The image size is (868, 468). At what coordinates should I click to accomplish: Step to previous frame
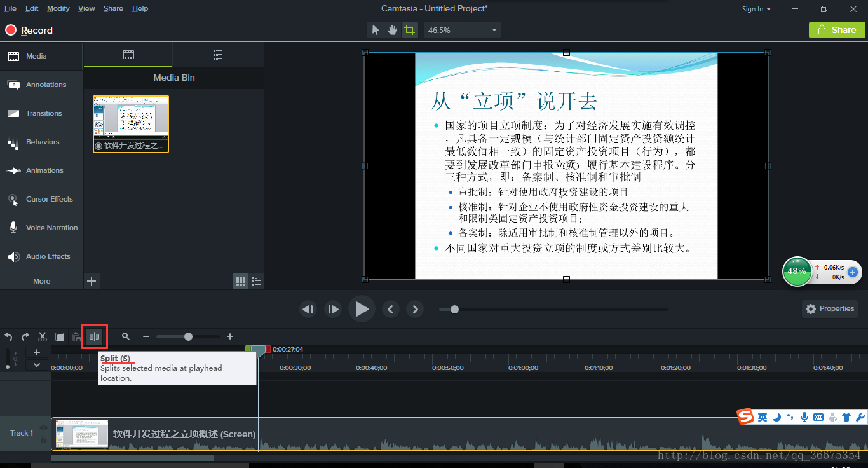pos(308,309)
